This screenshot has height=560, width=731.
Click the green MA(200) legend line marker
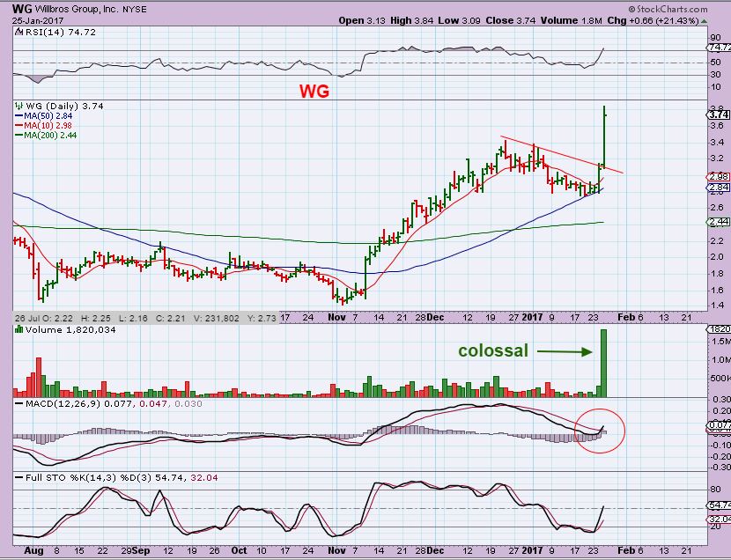click(x=19, y=136)
